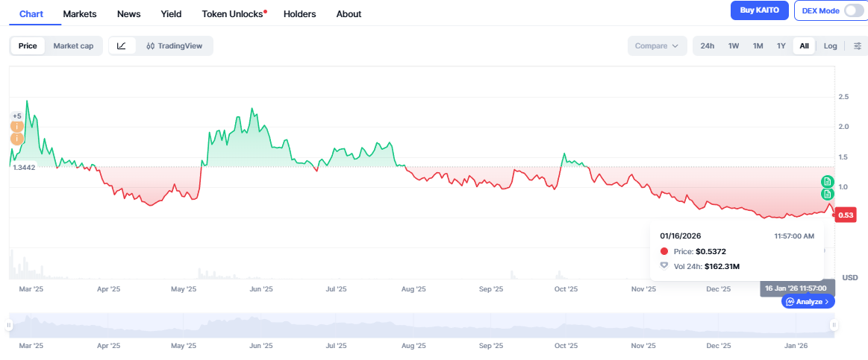Image resolution: width=868 pixels, height=360 pixels.
Task: Click the Analyze button
Action: pyautogui.click(x=808, y=302)
